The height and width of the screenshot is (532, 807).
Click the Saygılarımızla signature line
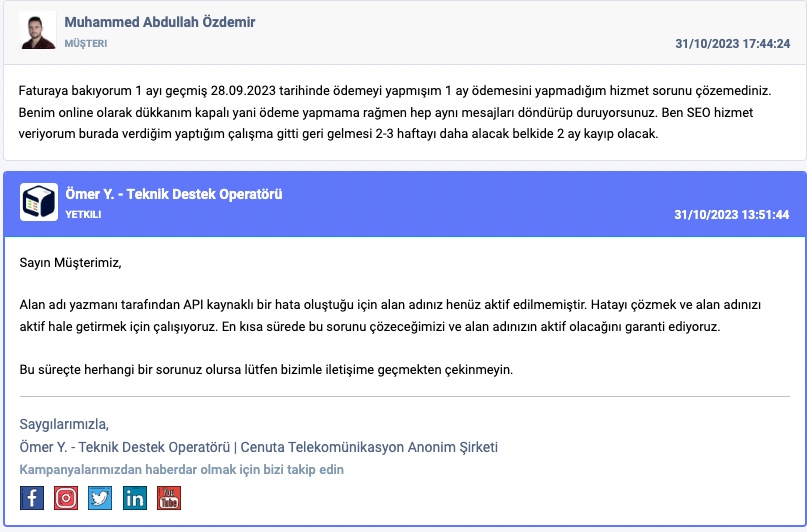coord(64,424)
